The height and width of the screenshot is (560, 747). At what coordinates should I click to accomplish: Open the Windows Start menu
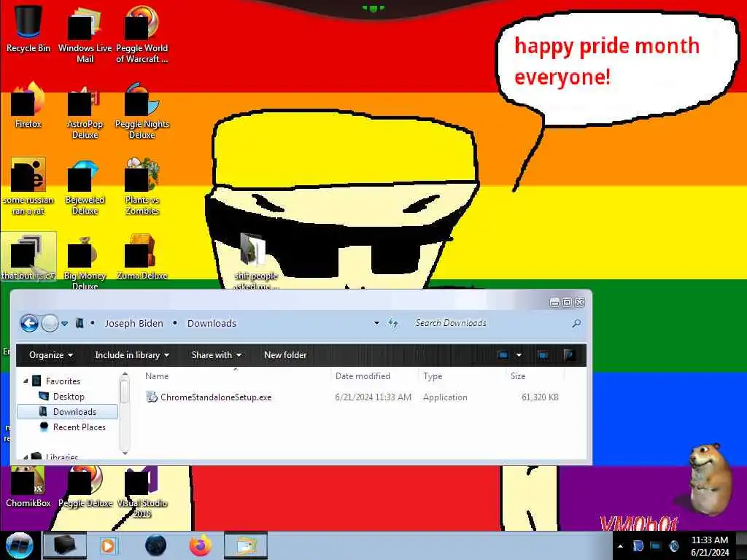coord(19,545)
